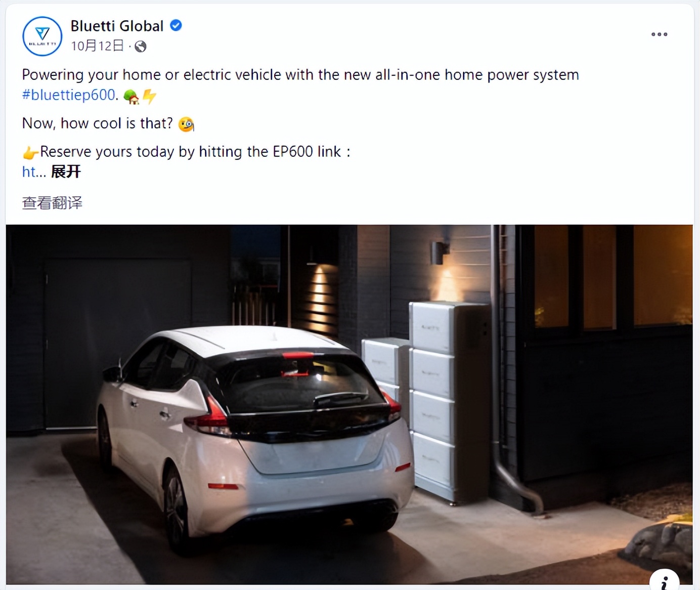Open the #bluettiep600 hashtag
The image size is (700, 590).
[69, 95]
